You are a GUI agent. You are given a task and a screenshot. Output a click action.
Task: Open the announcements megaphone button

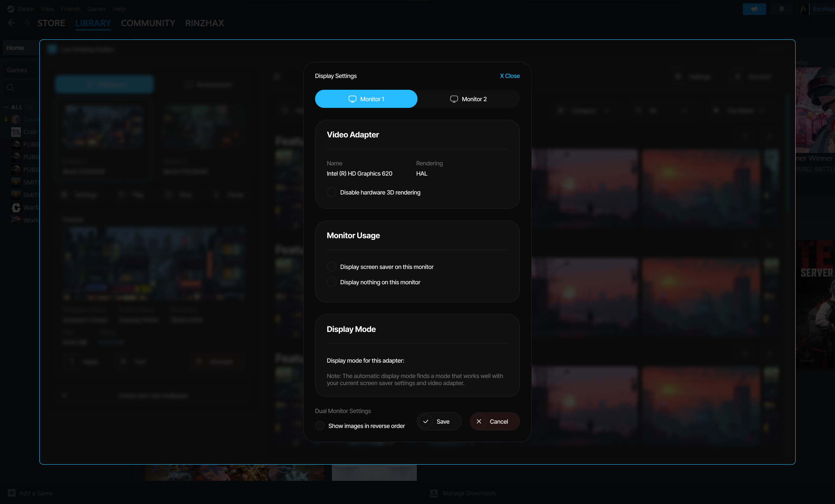tap(754, 9)
